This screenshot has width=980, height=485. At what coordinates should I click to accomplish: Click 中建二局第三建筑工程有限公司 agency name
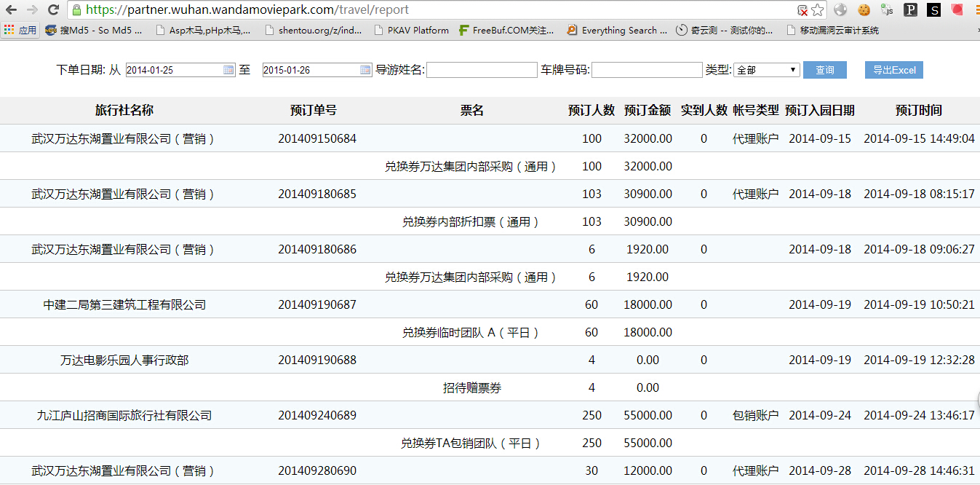click(x=124, y=304)
